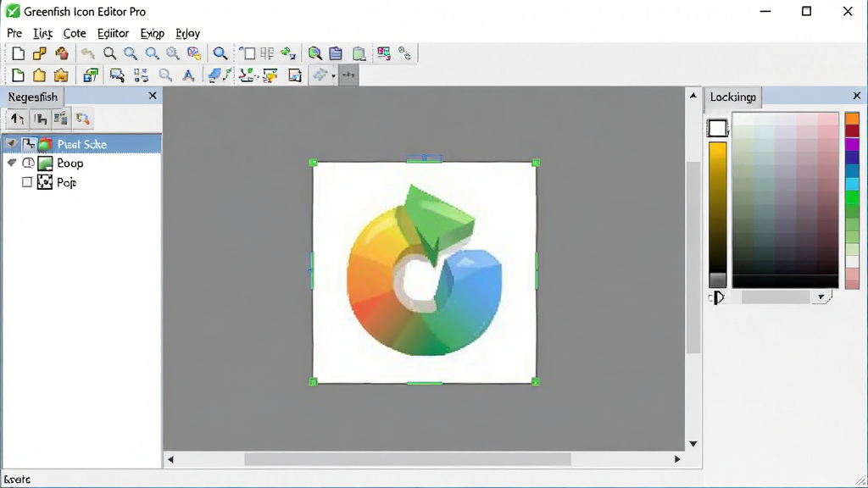Click the swap colors icon below hue slider
This screenshot has width=868, height=488.
point(716,297)
